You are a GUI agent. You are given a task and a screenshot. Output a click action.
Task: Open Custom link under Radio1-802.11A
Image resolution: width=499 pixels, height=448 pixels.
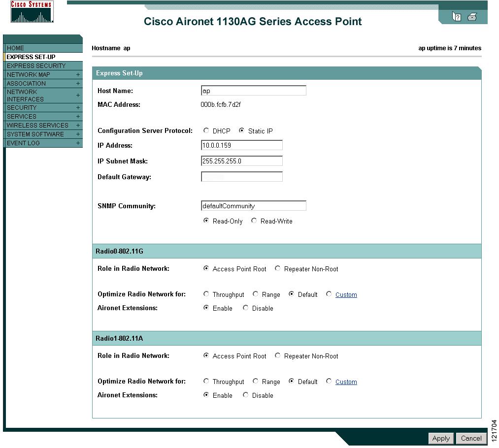(346, 382)
